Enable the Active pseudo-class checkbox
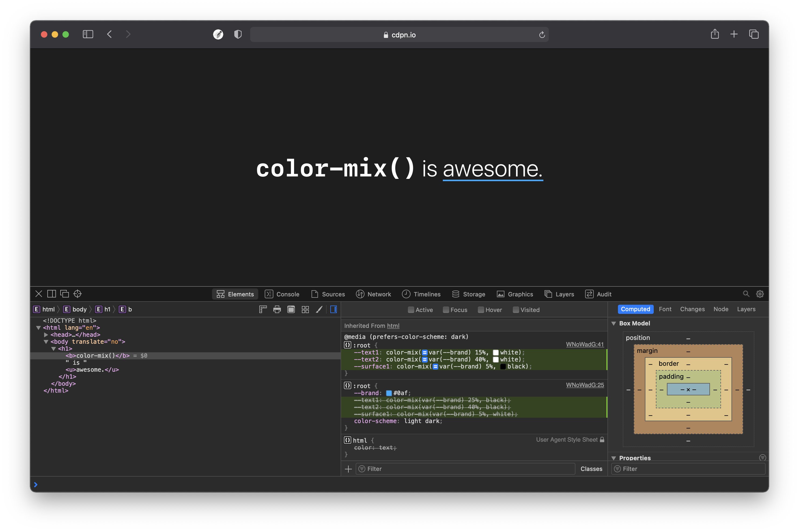The width and height of the screenshot is (799, 532). [x=411, y=310]
